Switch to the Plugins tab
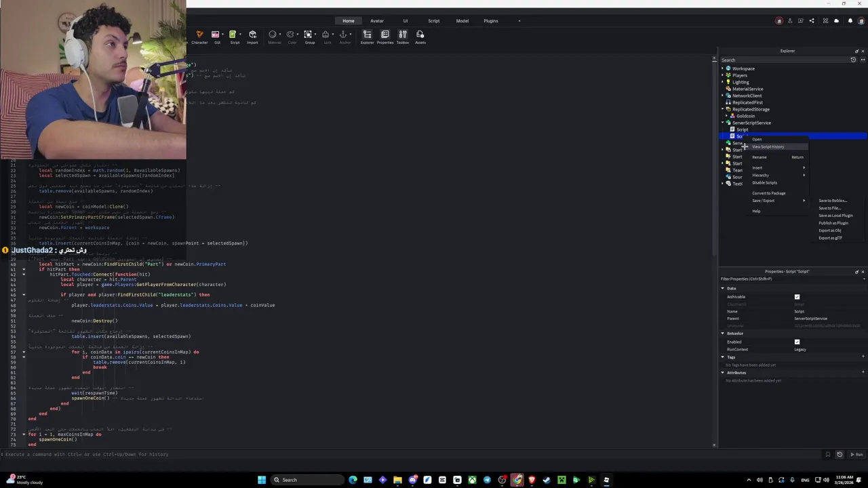This screenshot has height=488, width=868. [491, 21]
